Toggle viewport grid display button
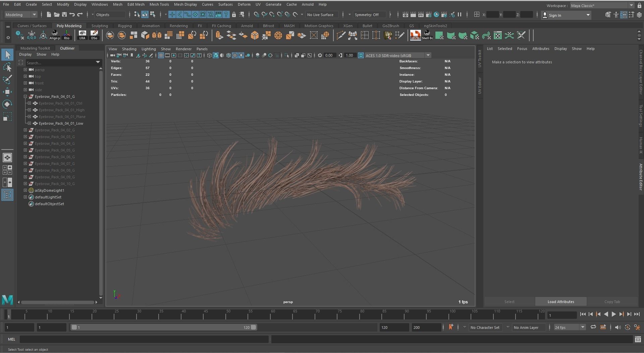Screen dimensions: 644x353 coord(161,55)
